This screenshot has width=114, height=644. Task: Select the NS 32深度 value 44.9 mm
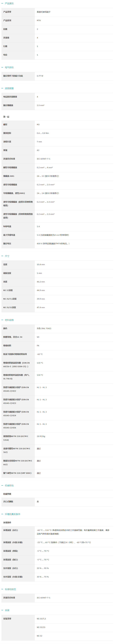(x=41, y=290)
